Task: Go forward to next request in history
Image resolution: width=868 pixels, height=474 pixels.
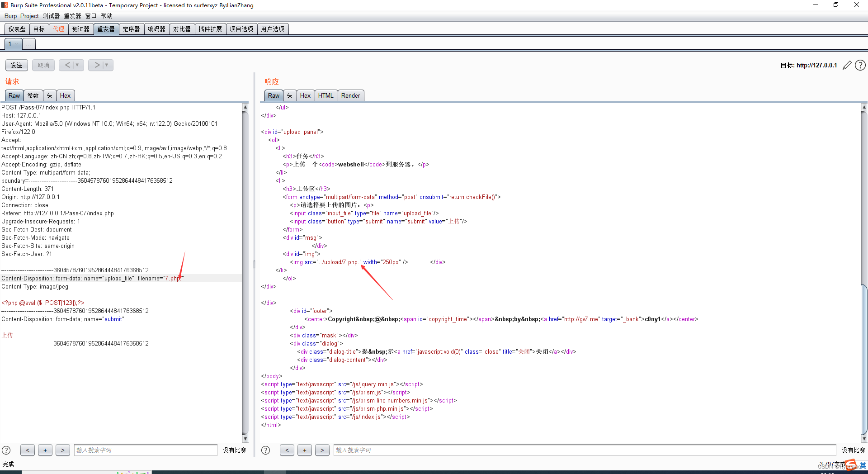Action: 96,65
